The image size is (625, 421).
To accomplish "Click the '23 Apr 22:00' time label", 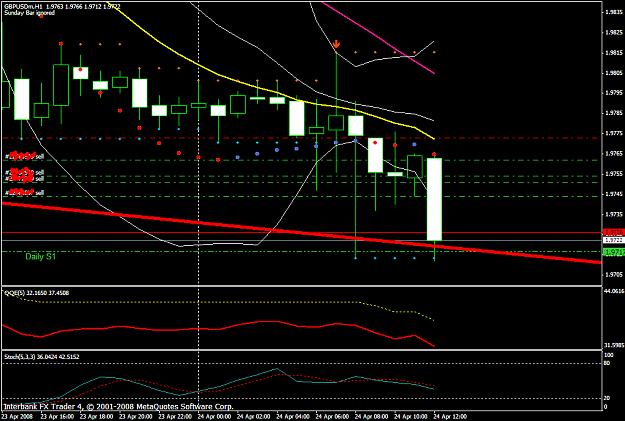I will (x=175, y=417).
